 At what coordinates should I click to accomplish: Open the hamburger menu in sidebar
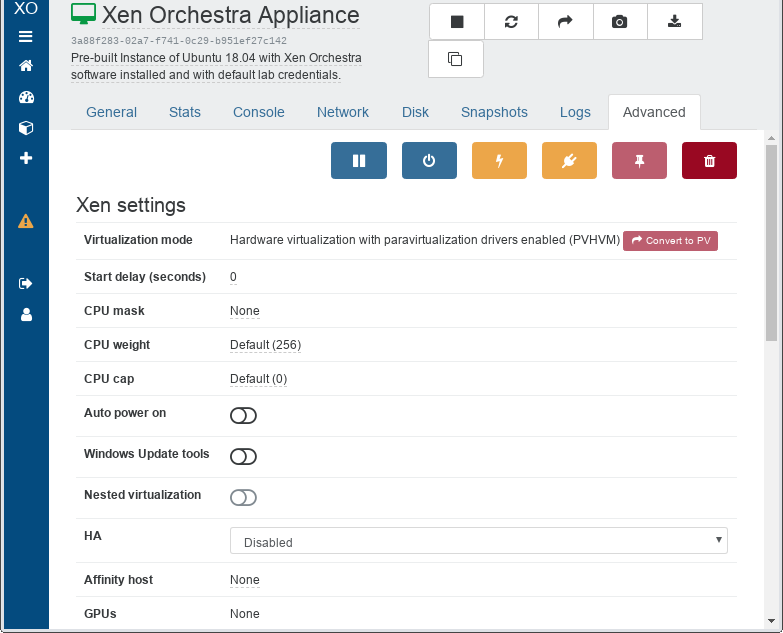pos(25,36)
